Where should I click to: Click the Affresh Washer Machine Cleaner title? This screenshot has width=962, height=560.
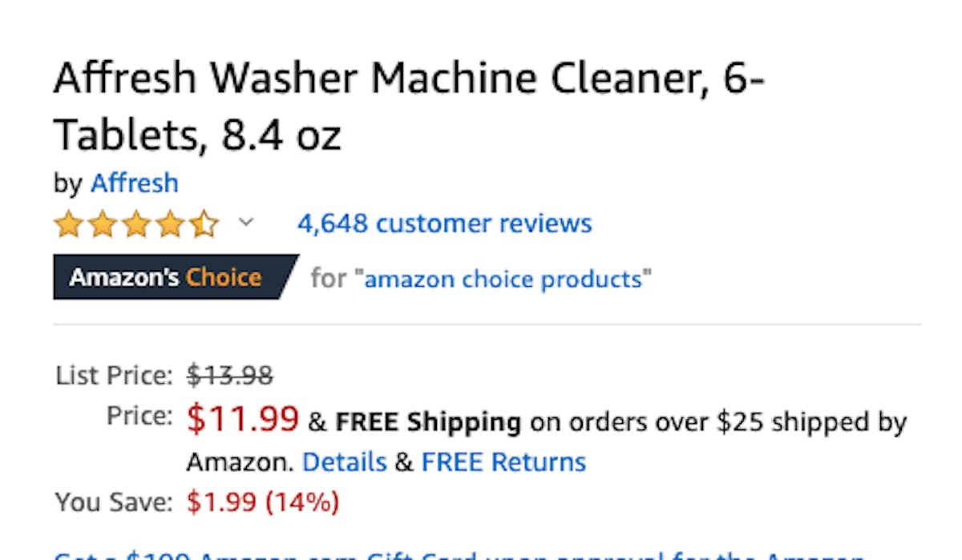(409, 107)
